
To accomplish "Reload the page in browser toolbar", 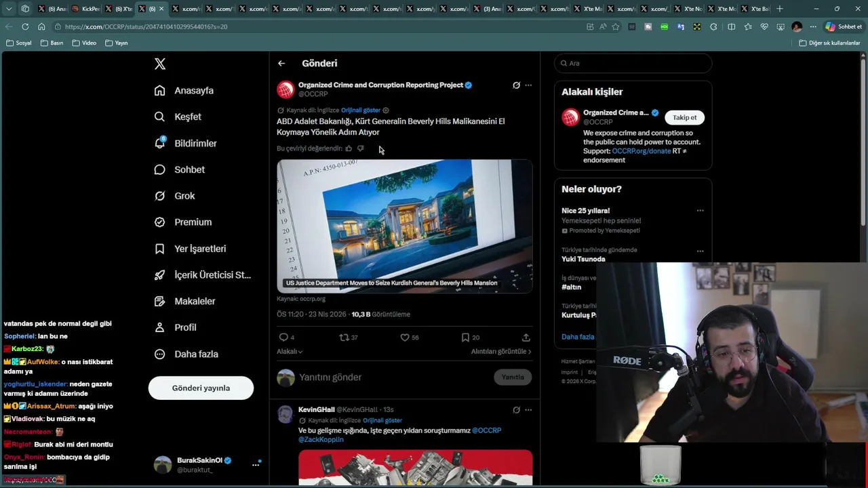I will (25, 26).
